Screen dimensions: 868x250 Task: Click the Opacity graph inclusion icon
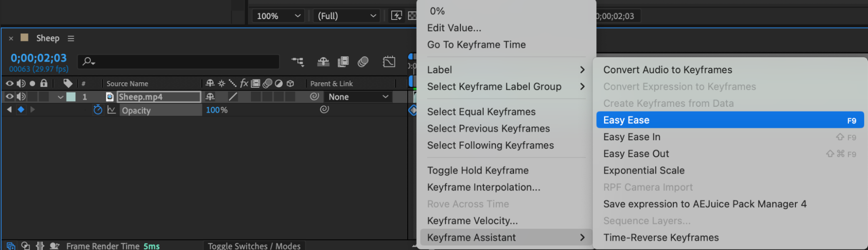(x=112, y=110)
